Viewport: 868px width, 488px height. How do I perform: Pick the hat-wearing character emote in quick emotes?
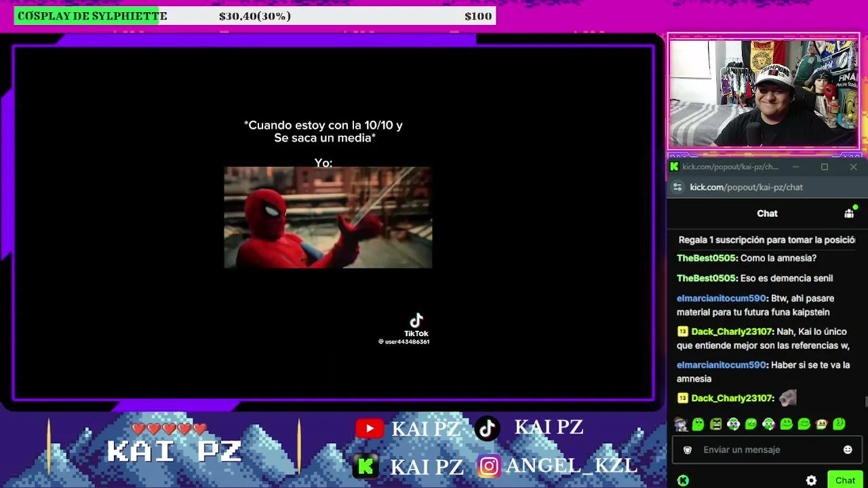click(681, 425)
